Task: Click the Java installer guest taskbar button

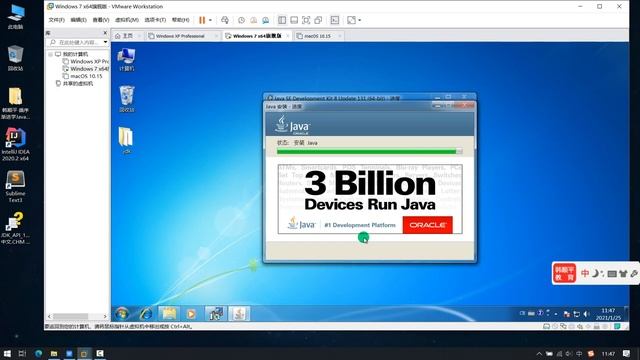Action: (239, 313)
